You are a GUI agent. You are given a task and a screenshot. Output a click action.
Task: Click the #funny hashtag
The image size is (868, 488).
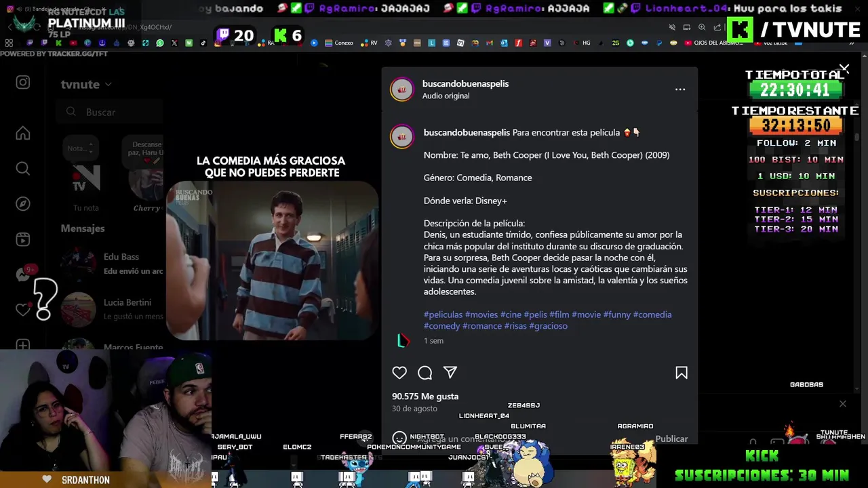(616, 314)
